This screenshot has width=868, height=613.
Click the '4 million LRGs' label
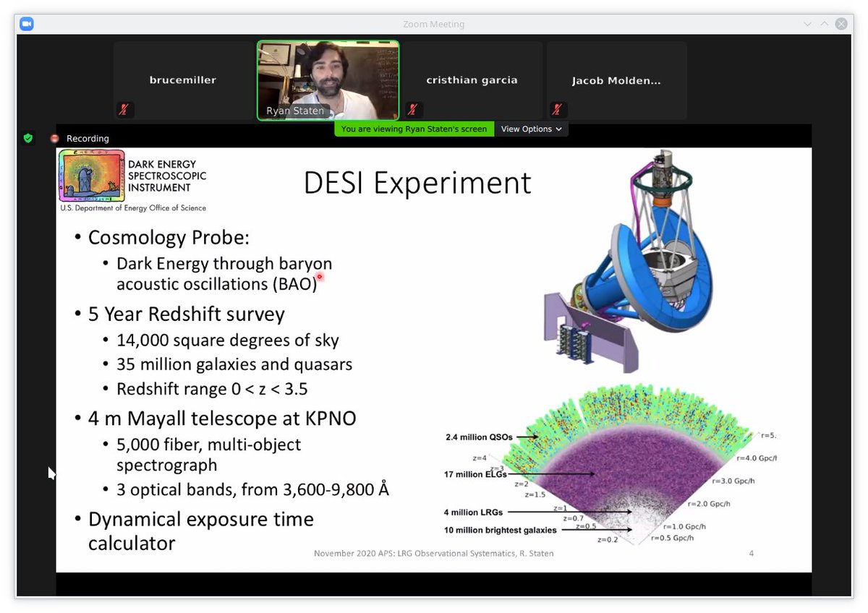pos(474,513)
